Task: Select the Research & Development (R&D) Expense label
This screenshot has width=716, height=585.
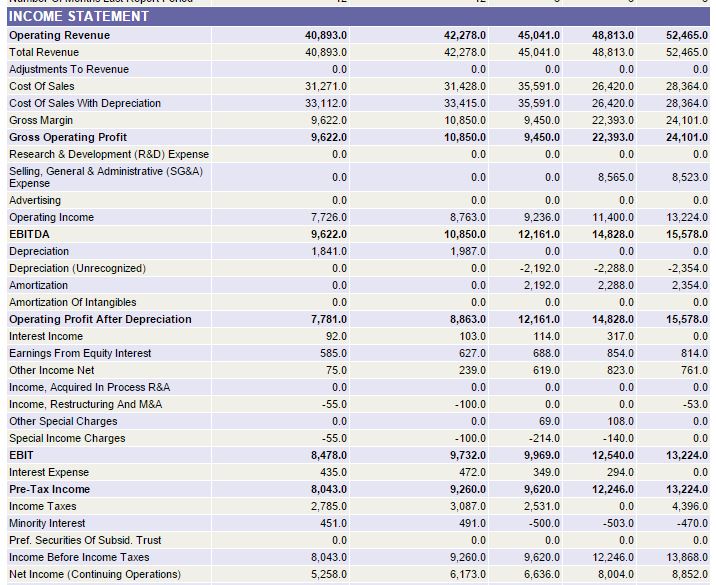Action: (x=109, y=154)
